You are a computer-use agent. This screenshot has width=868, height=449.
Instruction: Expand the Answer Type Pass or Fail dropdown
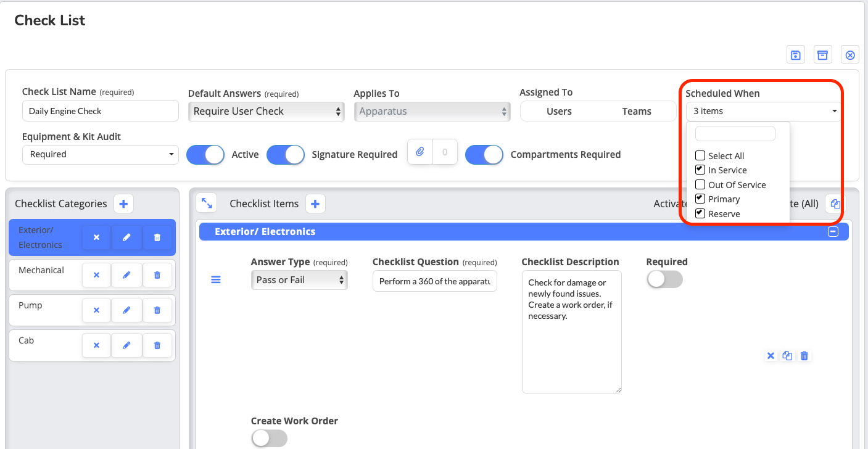pyautogui.click(x=299, y=280)
